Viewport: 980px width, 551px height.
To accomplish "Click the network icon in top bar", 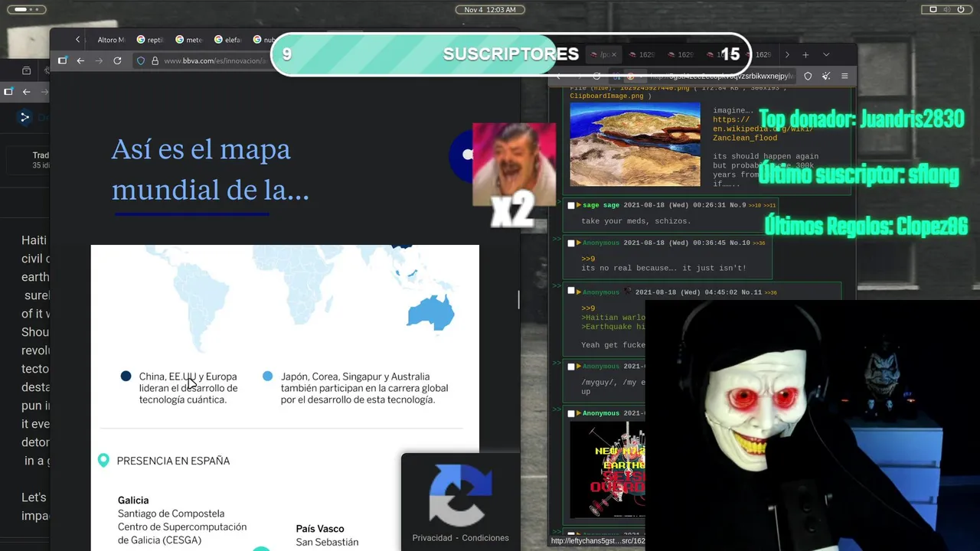I will click(933, 9).
